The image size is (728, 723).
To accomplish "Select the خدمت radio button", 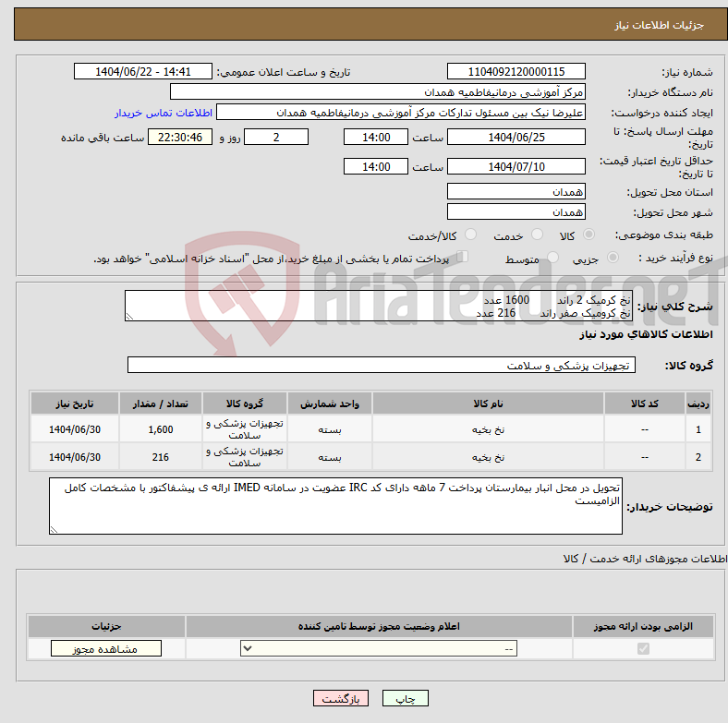I will point(537,235).
